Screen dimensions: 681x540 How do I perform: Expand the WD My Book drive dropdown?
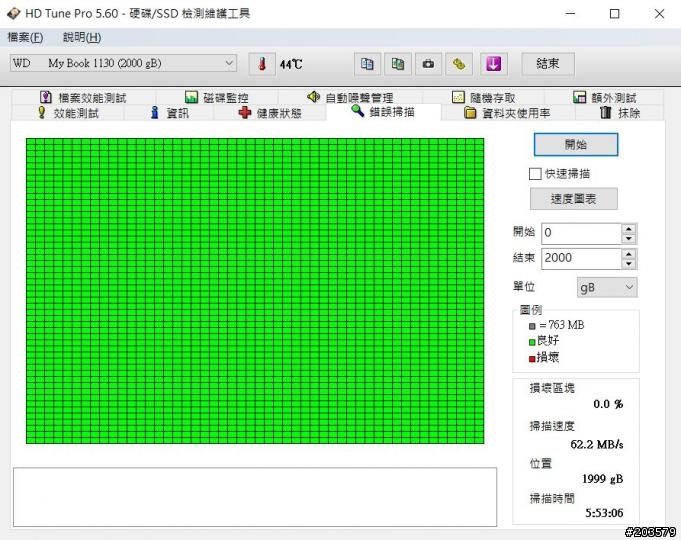pyautogui.click(x=123, y=63)
